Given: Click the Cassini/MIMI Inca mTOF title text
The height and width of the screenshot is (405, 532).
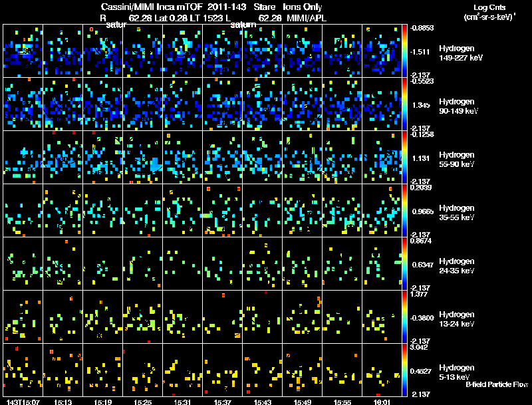Looking at the screenshot, I should tap(151, 7).
